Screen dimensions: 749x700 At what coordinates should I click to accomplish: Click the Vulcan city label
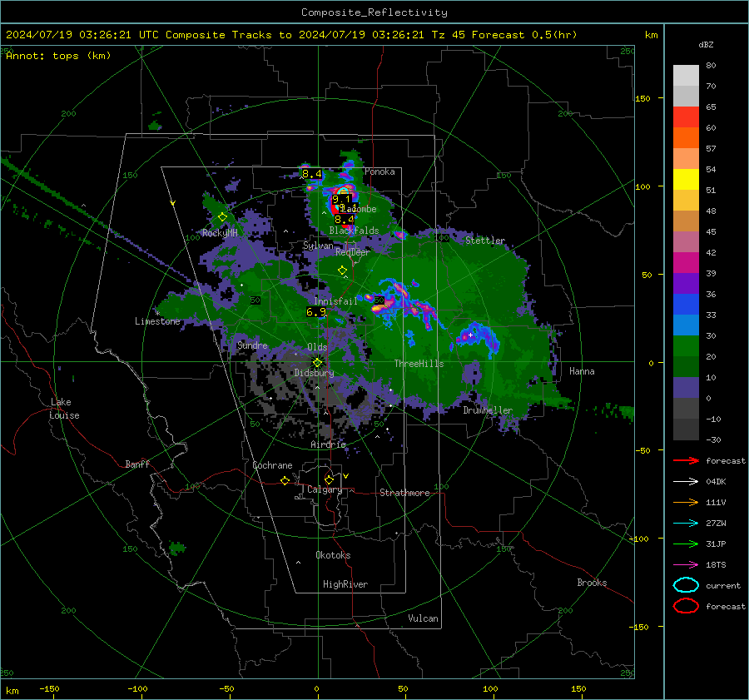tap(424, 618)
